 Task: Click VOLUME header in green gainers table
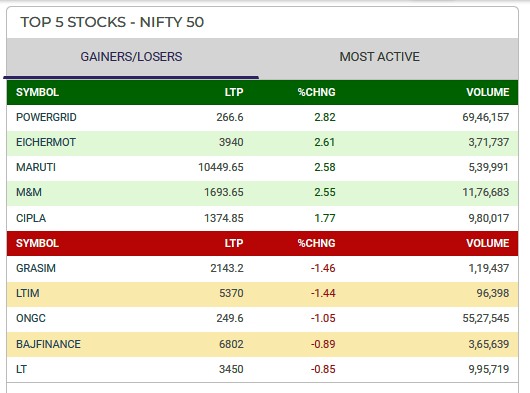coord(488,92)
